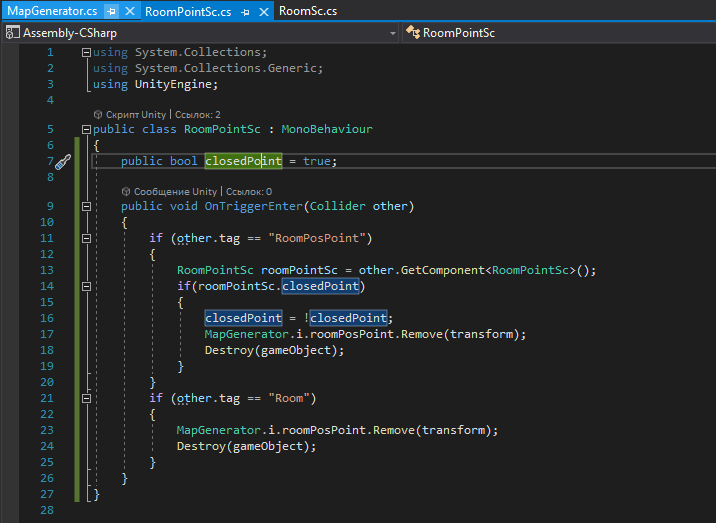Click the Unity icon beside 'Сообщение Unity'

tap(126, 192)
